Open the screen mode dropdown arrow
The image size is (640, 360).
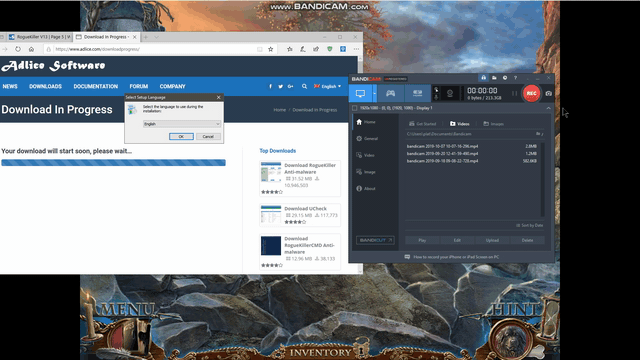coord(374,93)
